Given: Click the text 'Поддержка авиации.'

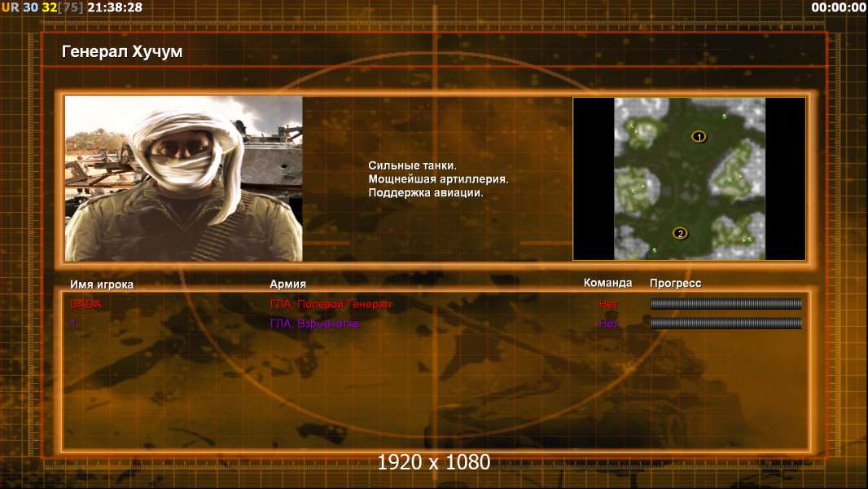Looking at the screenshot, I should tap(426, 192).
